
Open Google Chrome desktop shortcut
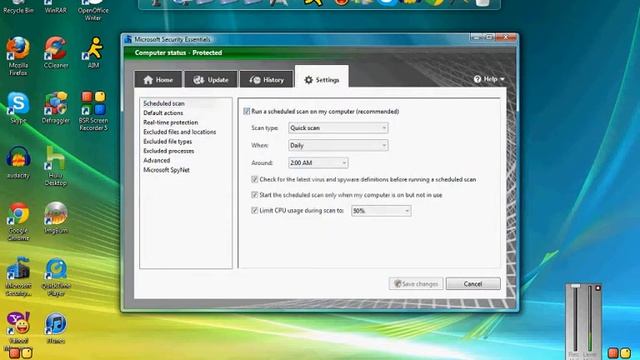pyautogui.click(x=18, y=221)
